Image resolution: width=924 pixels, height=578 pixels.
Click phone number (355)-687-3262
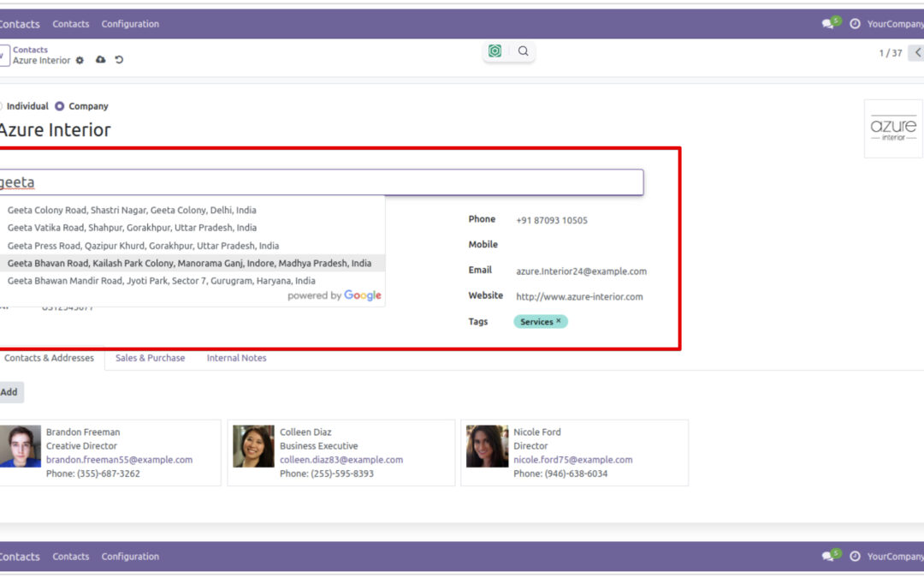109,474
